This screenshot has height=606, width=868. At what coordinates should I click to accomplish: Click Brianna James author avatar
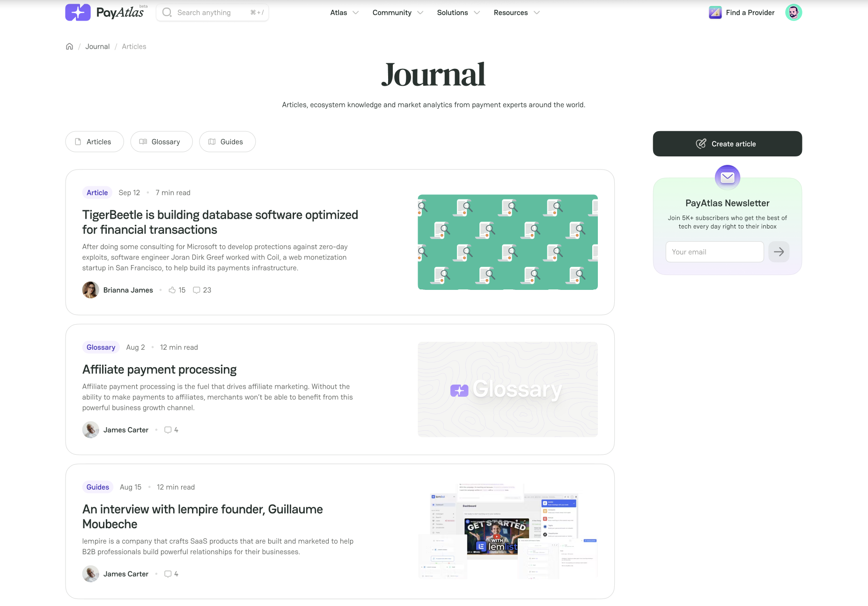(90, 290)
